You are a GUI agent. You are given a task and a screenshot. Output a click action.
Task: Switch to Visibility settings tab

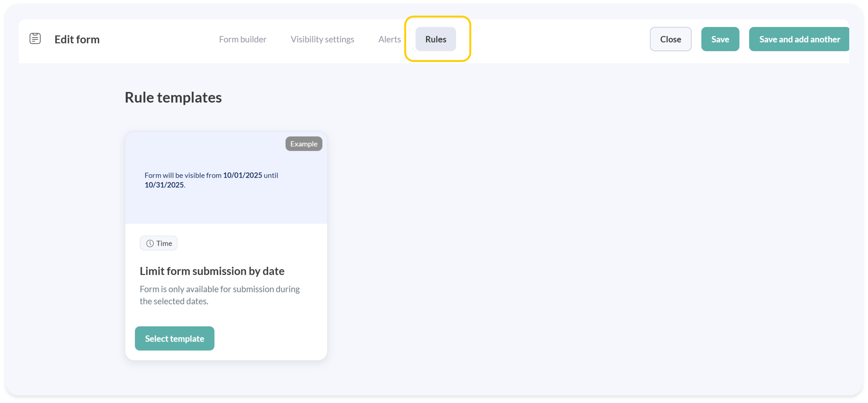[322, 39]
